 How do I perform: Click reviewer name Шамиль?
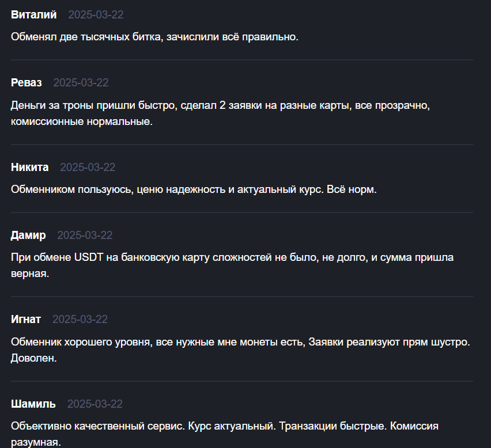coord(33,404)
